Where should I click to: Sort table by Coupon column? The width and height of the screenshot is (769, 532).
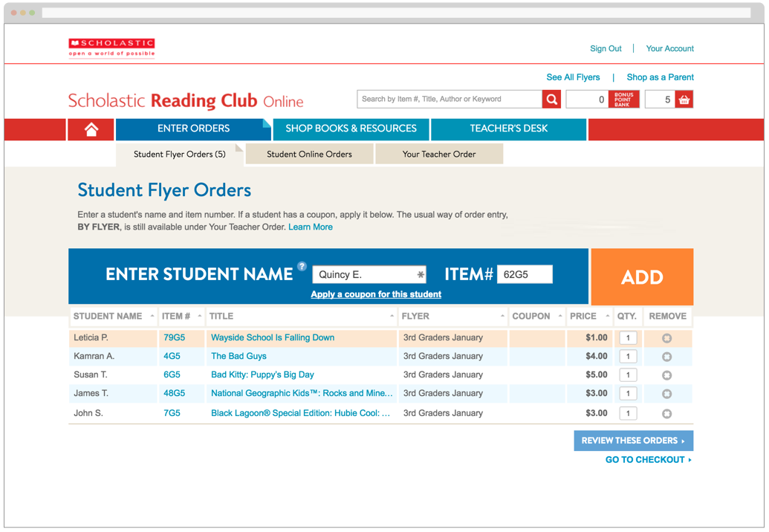pyautogui.click(x=537, y=317)
